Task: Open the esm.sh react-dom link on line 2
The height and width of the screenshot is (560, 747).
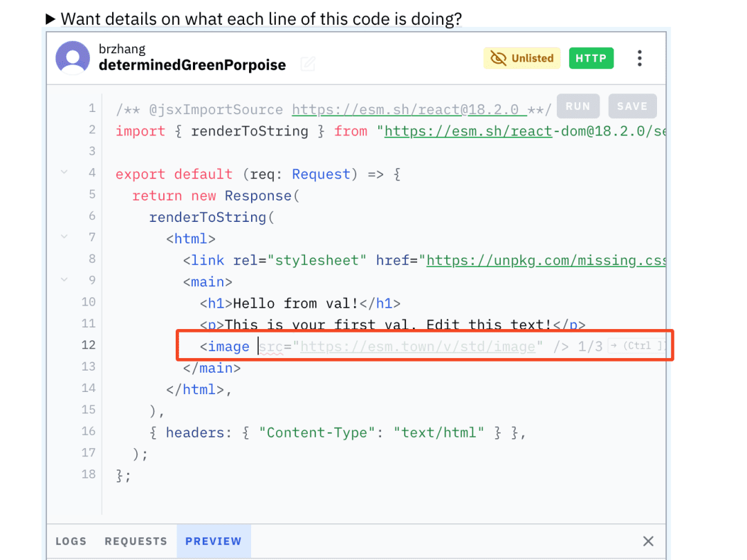Action: (x=525, y=131)
